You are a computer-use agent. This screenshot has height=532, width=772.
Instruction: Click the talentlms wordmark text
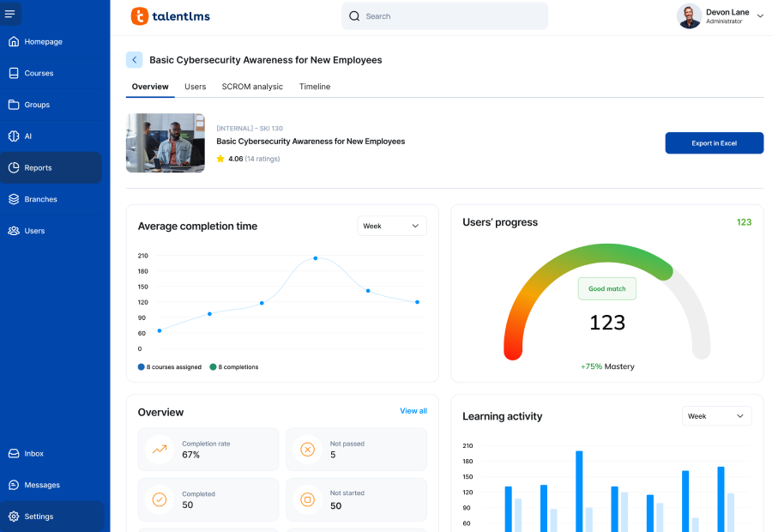point(181,16)
